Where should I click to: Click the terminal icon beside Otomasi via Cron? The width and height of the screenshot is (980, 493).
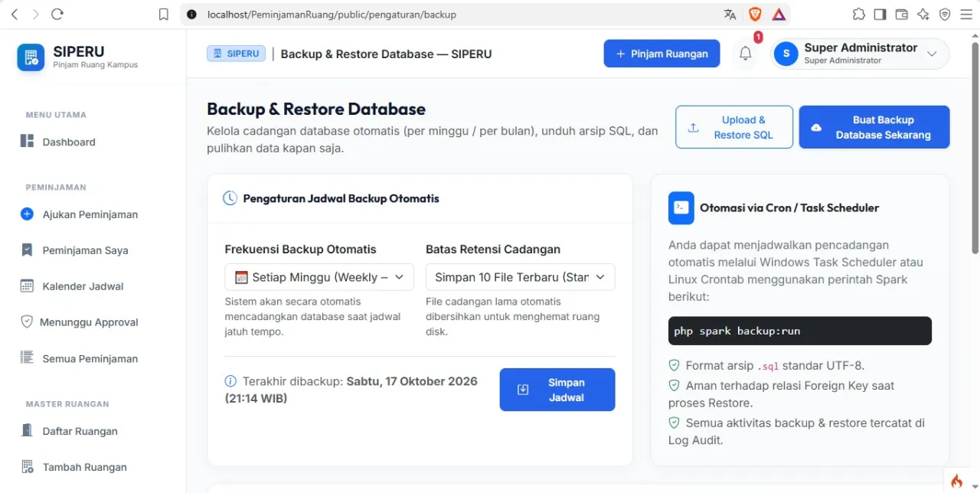(681, 207)
